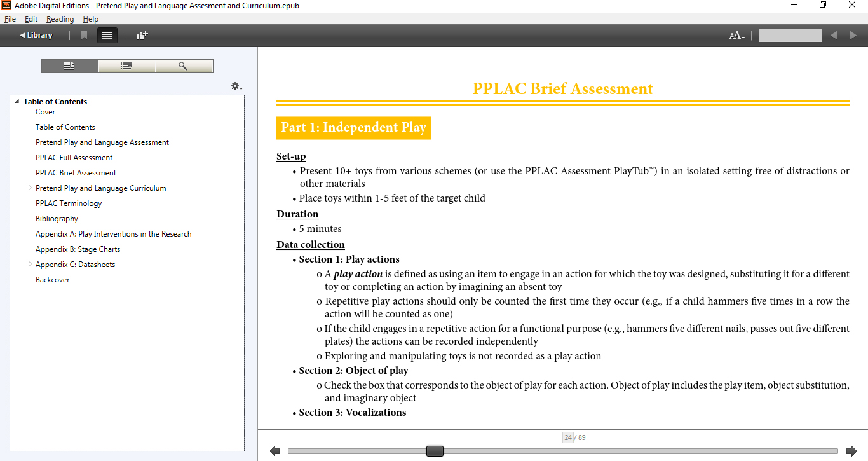Click the search text field in toolbar
The width and height of the screenshot is (868, 461).
(790, 36)
